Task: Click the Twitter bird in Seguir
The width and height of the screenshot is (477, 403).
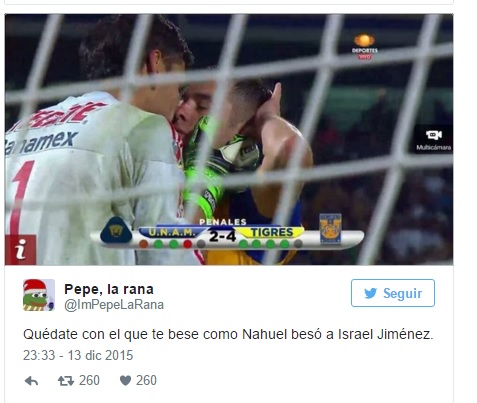Action: pyautogui.click(x=370, y=293)
